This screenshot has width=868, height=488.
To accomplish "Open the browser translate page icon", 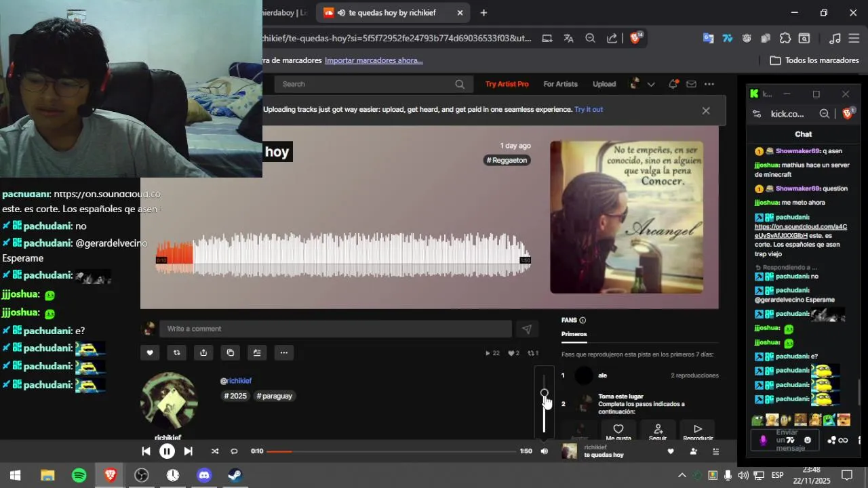I will point(568,38).
